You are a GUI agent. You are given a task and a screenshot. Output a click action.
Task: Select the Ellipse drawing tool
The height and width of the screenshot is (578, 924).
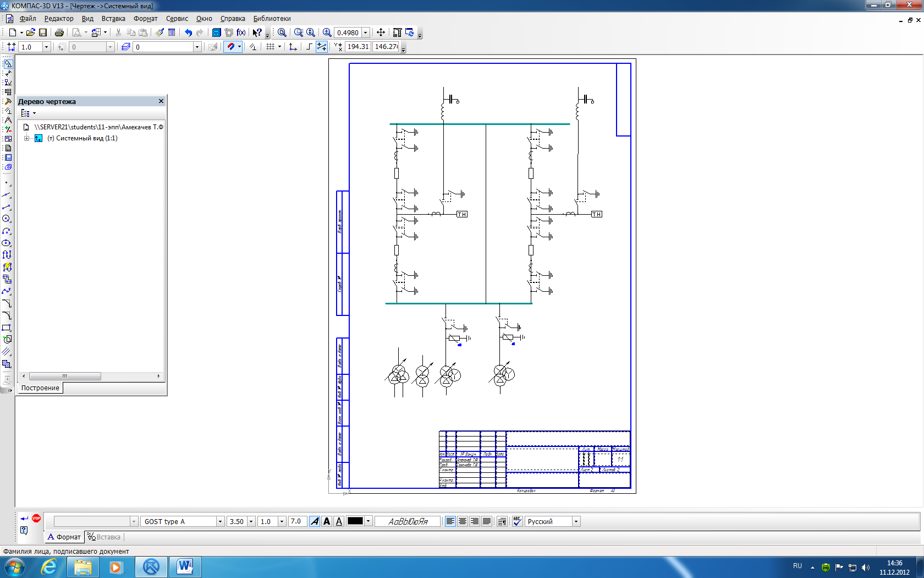(7, 243)
